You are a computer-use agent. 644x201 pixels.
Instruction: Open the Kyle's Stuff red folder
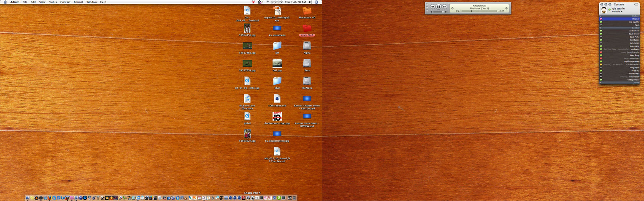point(307,28)
